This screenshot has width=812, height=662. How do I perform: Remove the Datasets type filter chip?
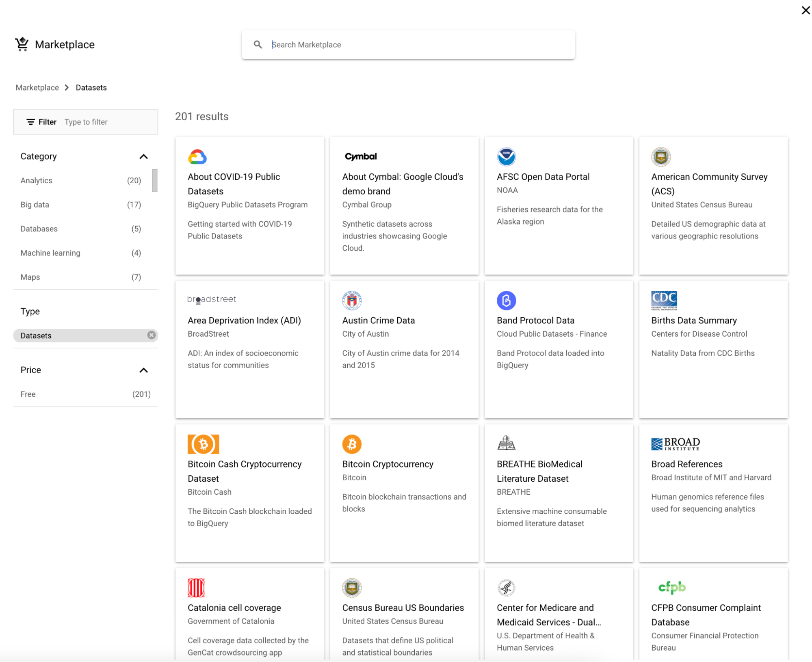click(x=151, y=335)
